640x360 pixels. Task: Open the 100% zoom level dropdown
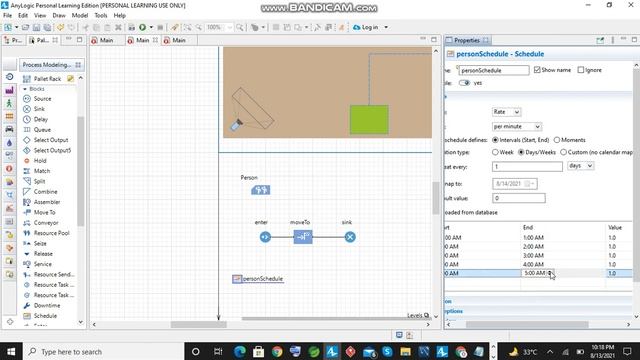[x=229, y=27]
